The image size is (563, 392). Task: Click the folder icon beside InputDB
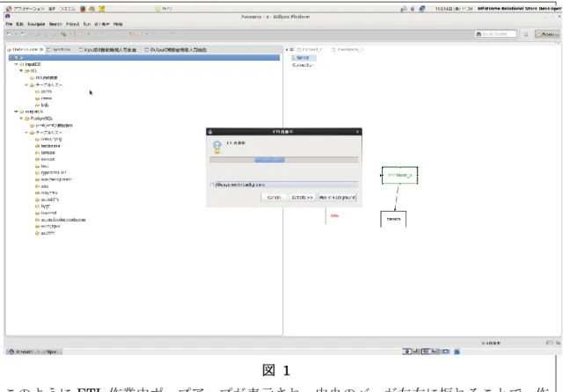click(21, 64)
